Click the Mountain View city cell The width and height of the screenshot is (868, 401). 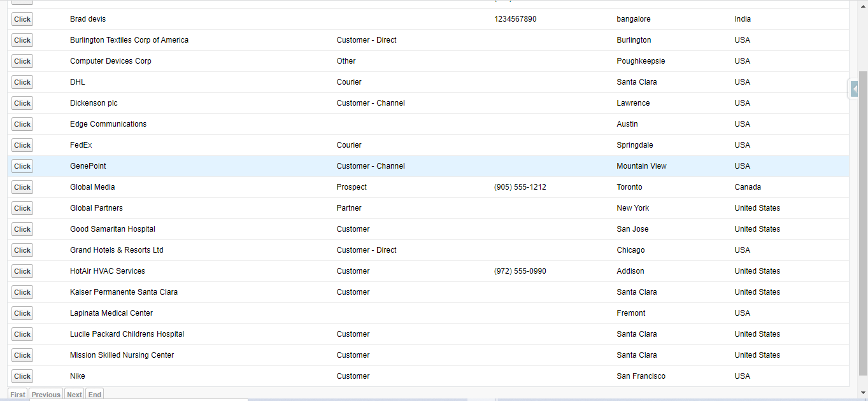[x=642, y=166]
